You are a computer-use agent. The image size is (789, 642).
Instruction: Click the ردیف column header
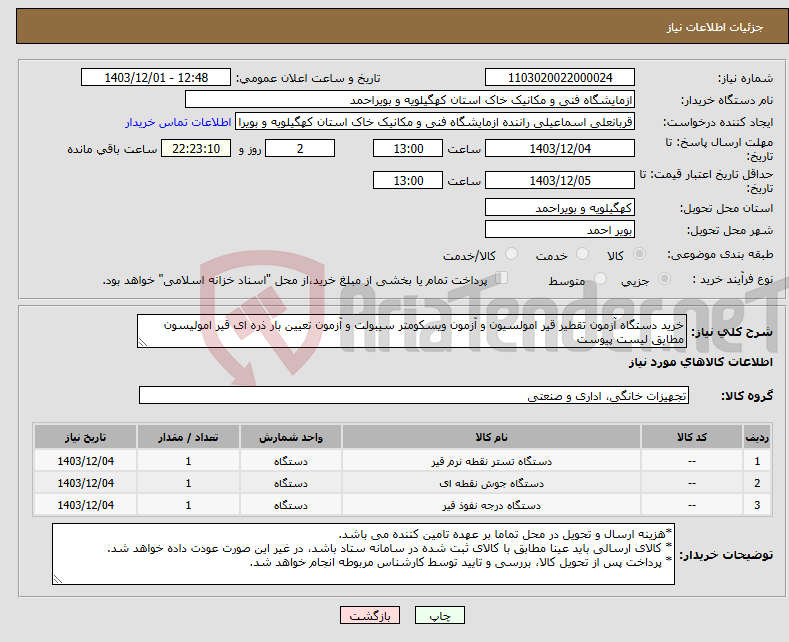(757, 437)
